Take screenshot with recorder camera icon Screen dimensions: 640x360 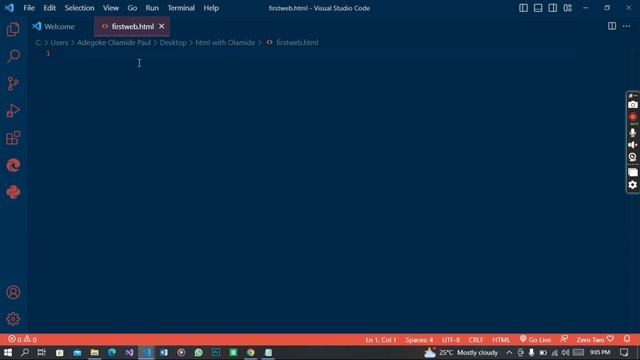[633, 105]
